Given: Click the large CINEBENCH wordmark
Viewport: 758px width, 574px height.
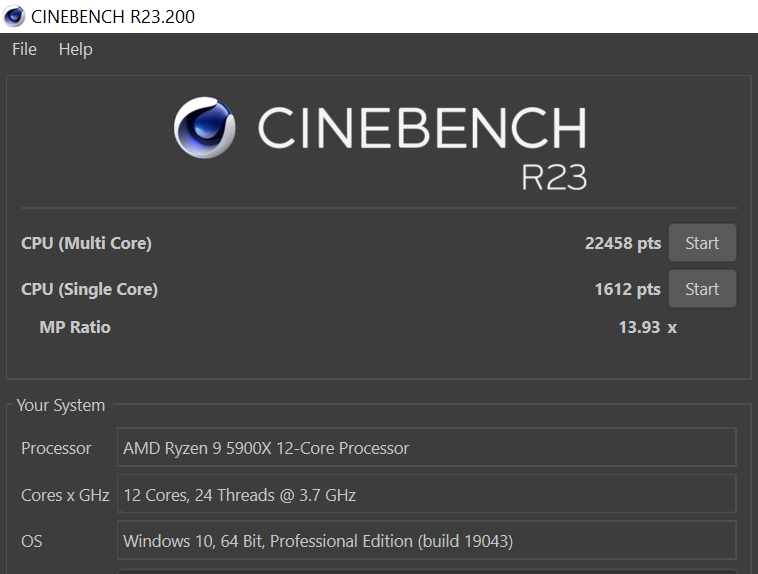Looking at the screenshot, I should coord(423,128).
